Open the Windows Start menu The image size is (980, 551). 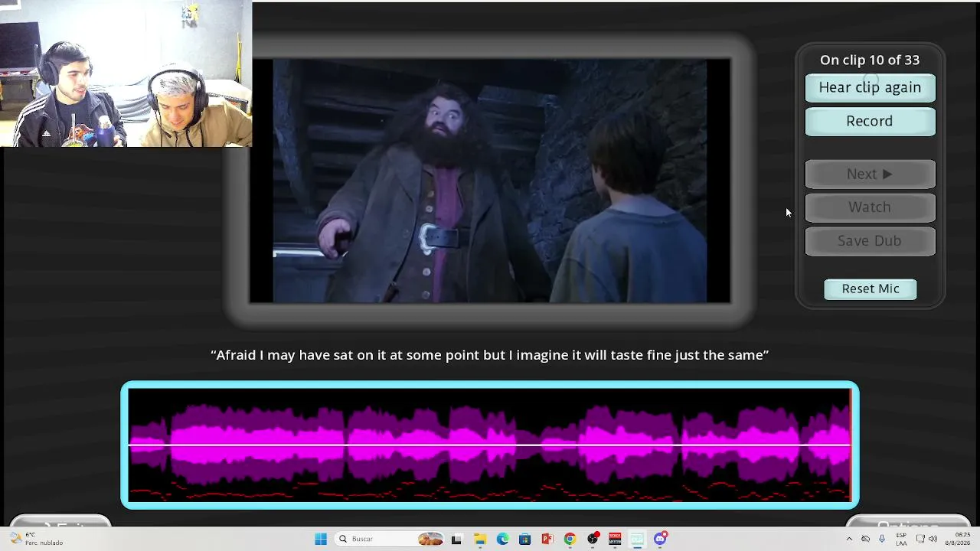321,539
